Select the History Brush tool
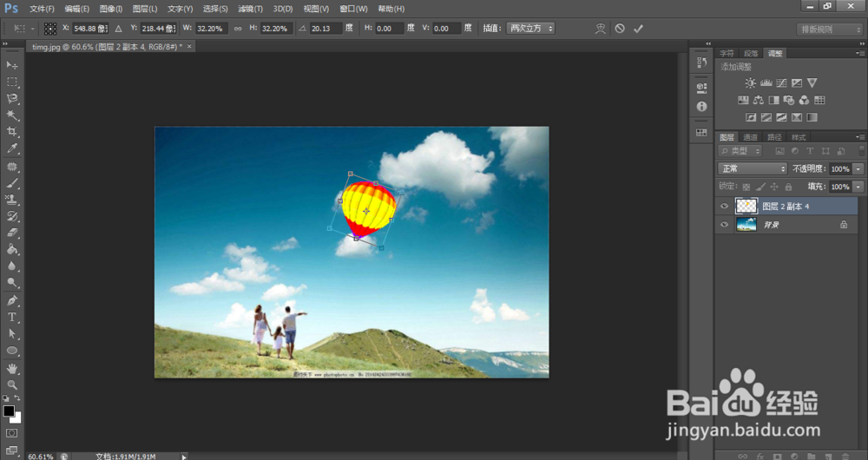Viewport: 868px width, 460px height. pos(11,216)
